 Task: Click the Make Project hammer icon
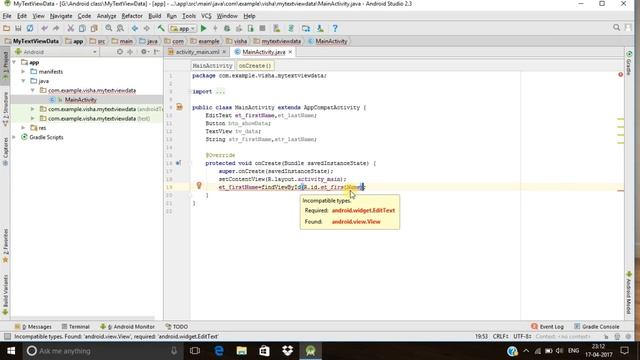pos(161,29)
